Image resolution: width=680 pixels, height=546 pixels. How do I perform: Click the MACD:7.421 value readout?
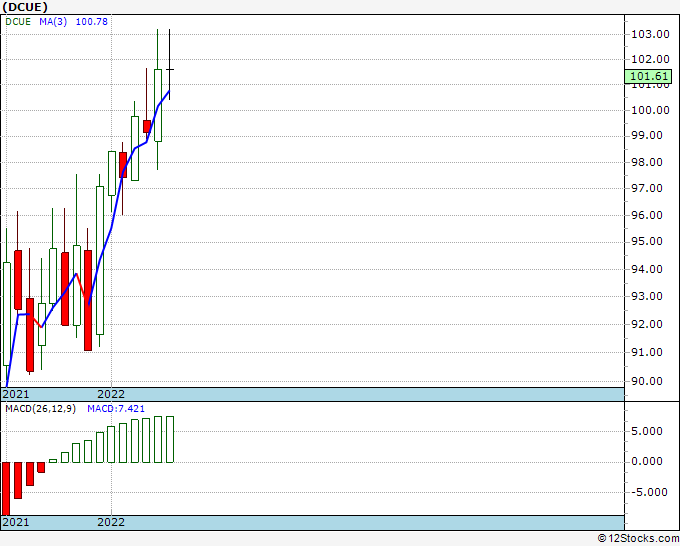click(x=116, y=409)
